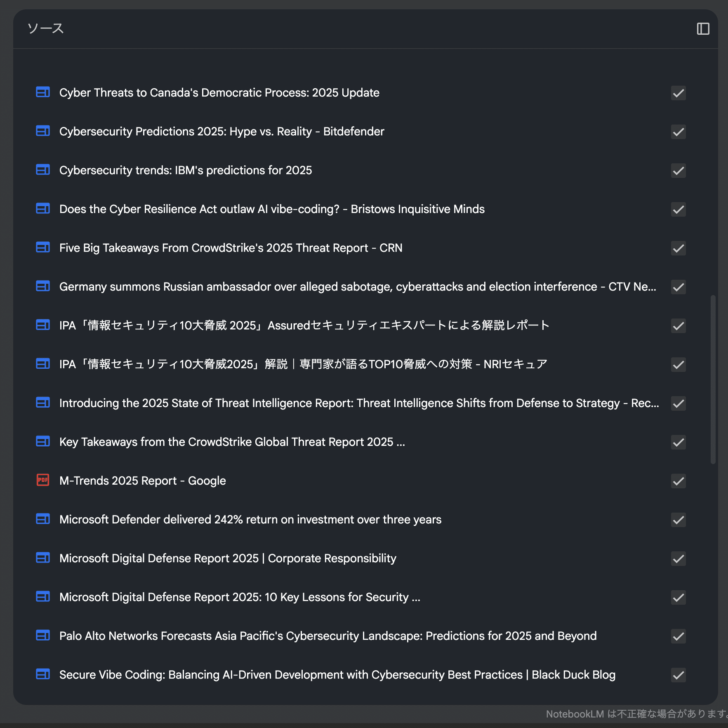Click the website icon beside IPA 情報セキュリティ10大脅威 2025
The width and height of the screenshot is (728, 728).
point(42,325)
